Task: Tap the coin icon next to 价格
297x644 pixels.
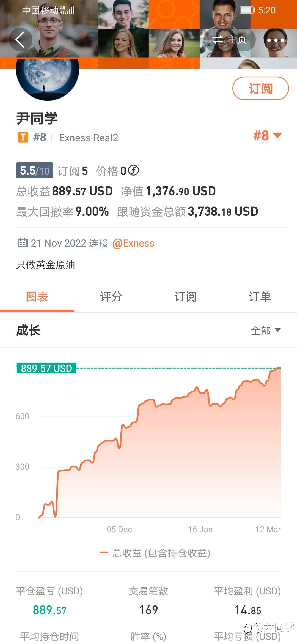Action: (x=134, y=170)
